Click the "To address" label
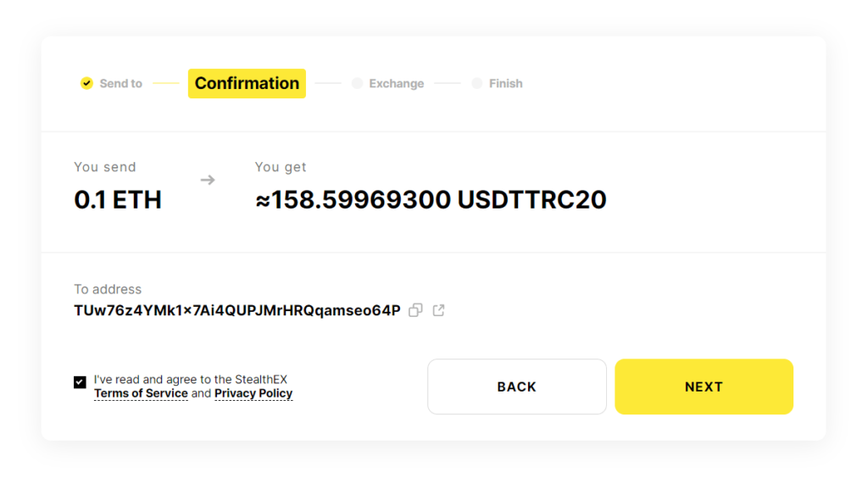868x484 pixels. 108,289
